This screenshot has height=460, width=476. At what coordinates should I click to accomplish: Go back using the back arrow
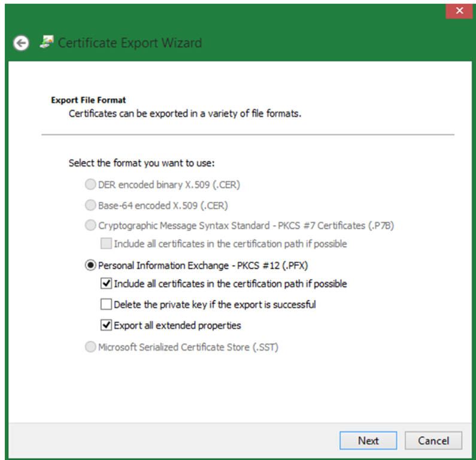[x=22, y=43]
